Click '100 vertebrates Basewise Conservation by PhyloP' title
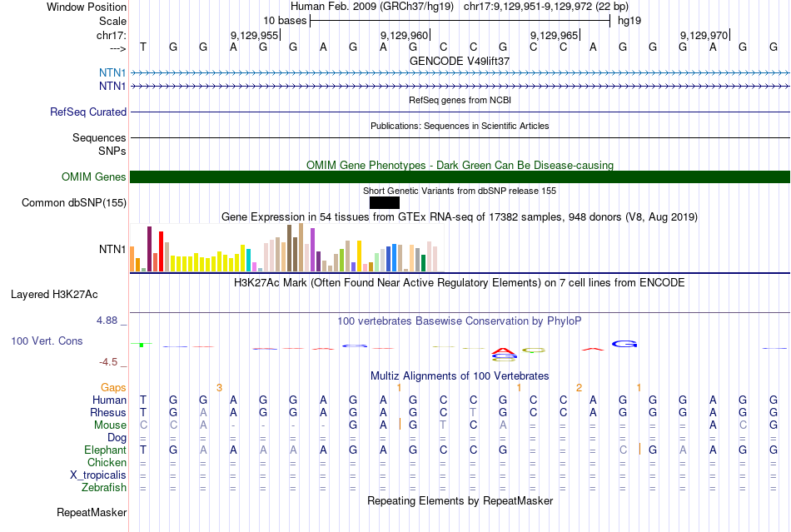The height and width of the screenshot is (532, 791). (x=460, y=321)
